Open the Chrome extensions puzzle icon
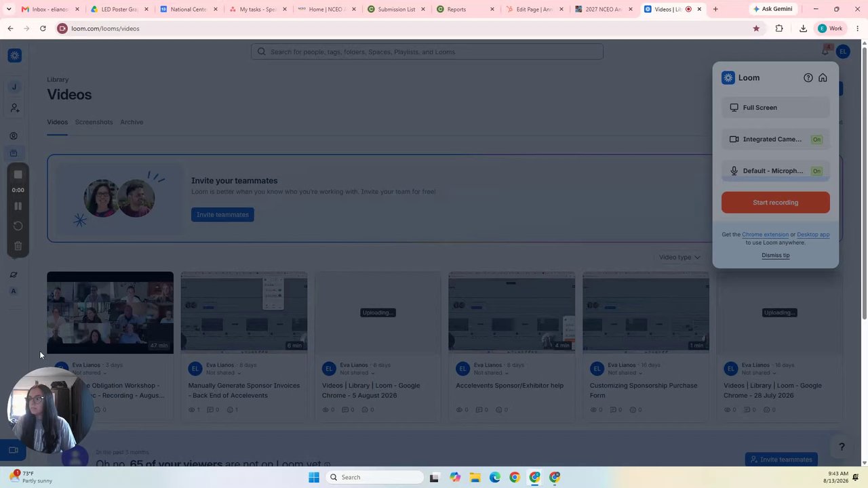 click(x=779, y=28)
